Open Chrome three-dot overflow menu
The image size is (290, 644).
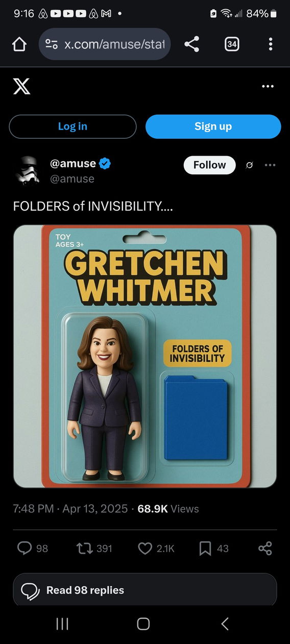[x=270, y=44]
